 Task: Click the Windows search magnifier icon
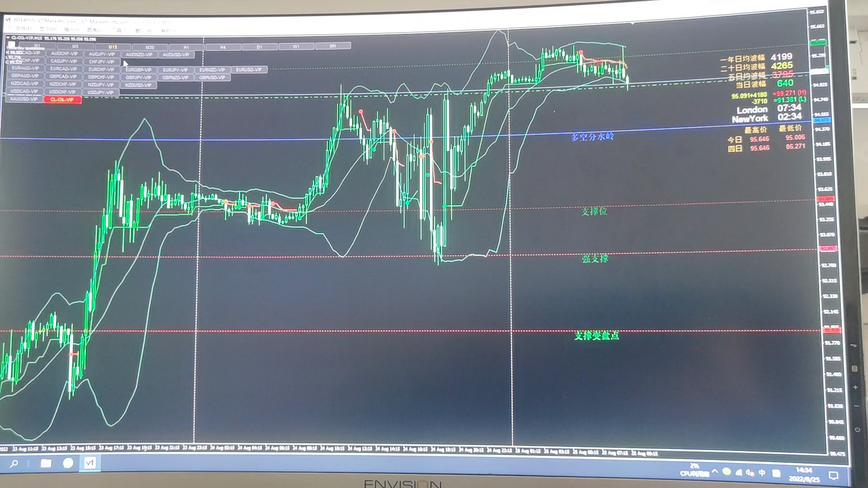[x=14, y=463]
